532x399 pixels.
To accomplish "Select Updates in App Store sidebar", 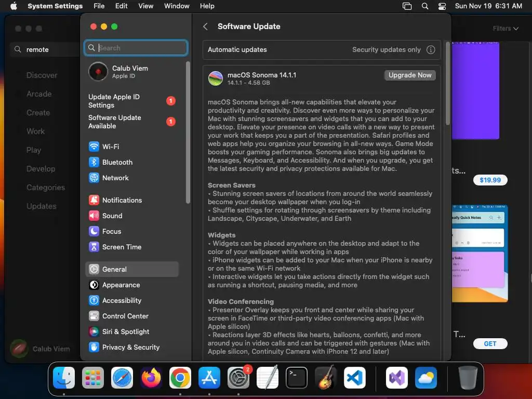I will 42,206.
